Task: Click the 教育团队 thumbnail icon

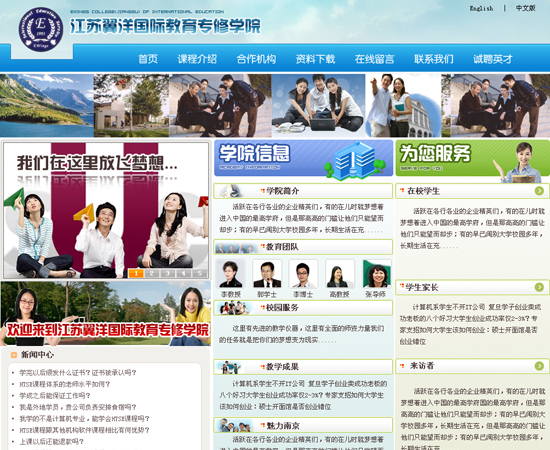Action: [x=236, y=248]
